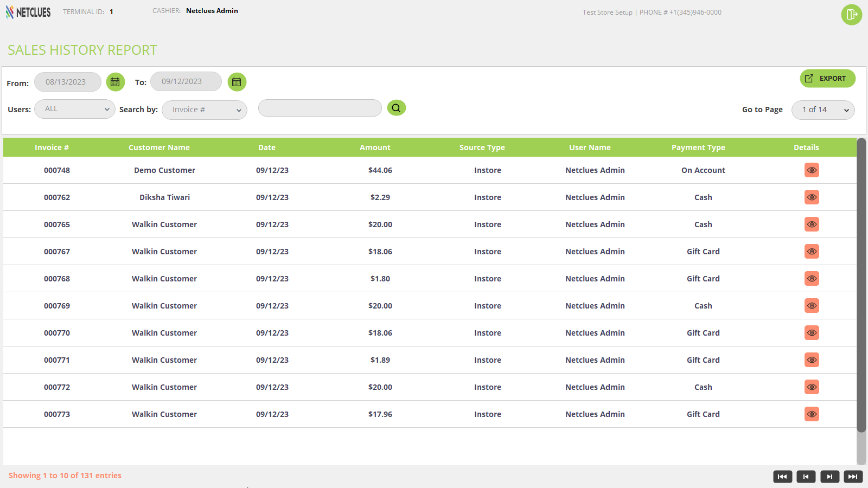Click the search text input field
The height and width of the screenshot is (488, 868).
pos(320,108)
